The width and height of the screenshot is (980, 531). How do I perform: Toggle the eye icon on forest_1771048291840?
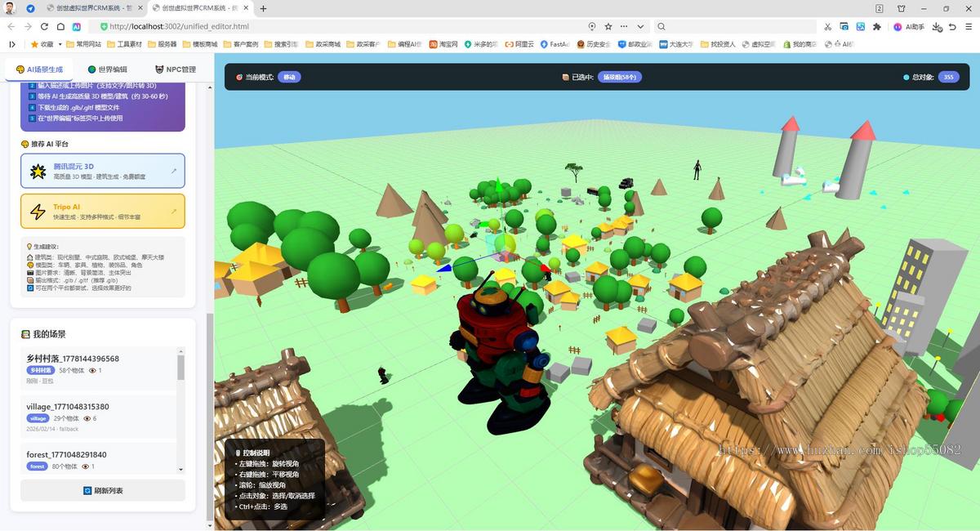87,466
